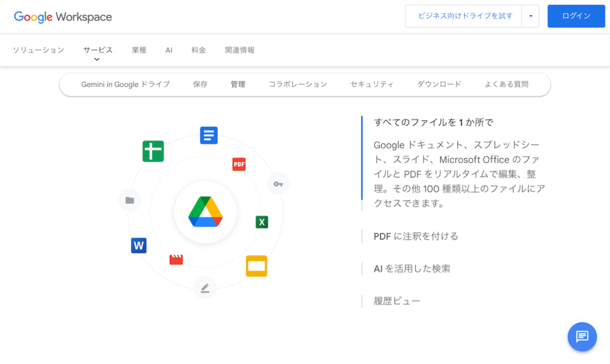The image size is (610, 364).
Task: Click the ビジネス向けドライブを試す button
Action: click(465, 16)
